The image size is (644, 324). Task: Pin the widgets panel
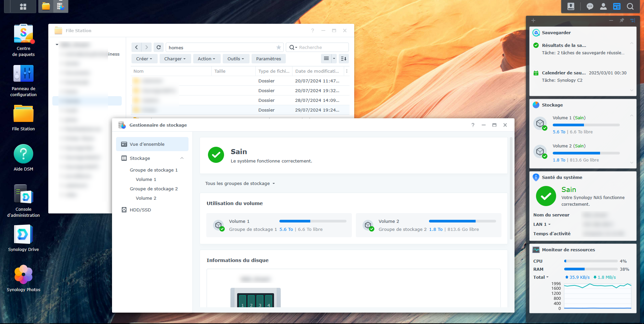pyautogui.click(x=622, y=20)
